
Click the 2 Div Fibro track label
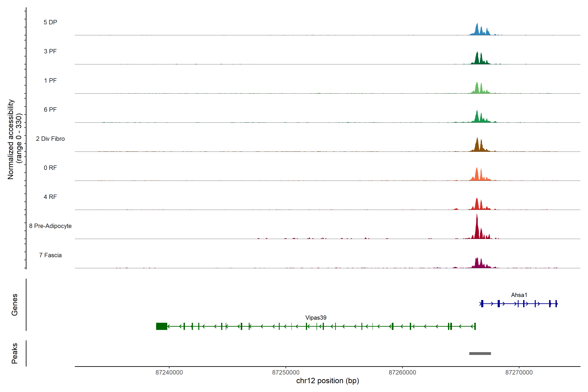(50, 139)
